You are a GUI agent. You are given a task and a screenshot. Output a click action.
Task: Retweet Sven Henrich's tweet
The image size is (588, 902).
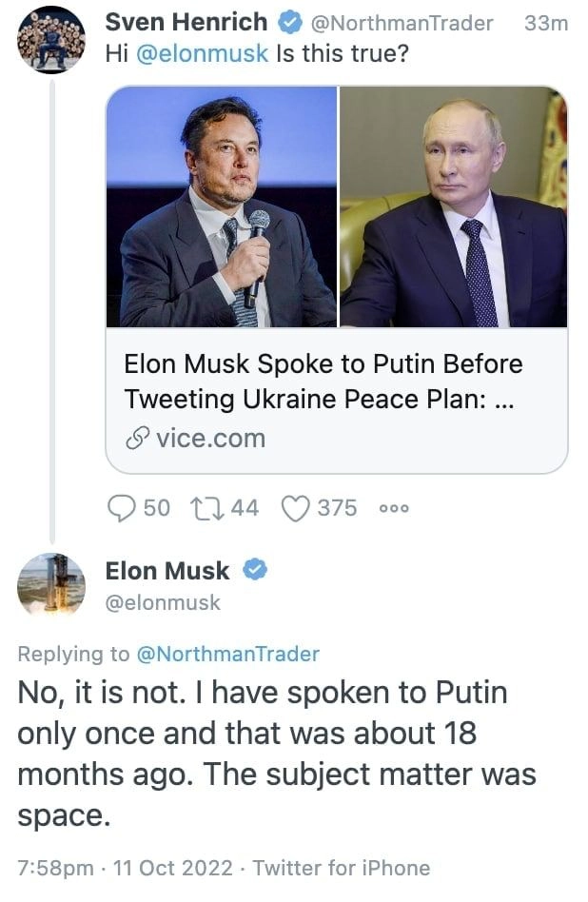207,508
